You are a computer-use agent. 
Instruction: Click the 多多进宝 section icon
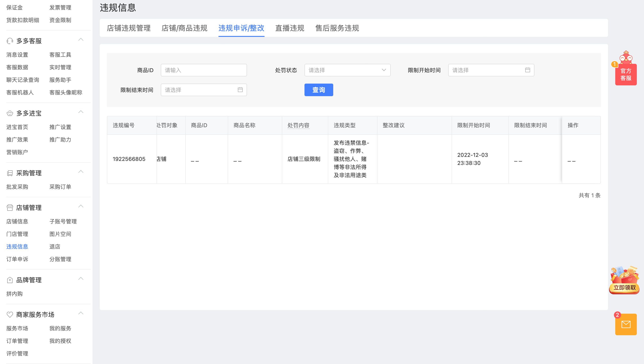(x=10, y=113)
